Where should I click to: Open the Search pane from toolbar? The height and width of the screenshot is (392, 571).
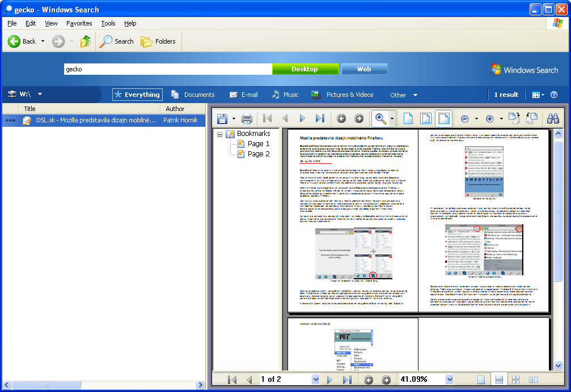117,41
